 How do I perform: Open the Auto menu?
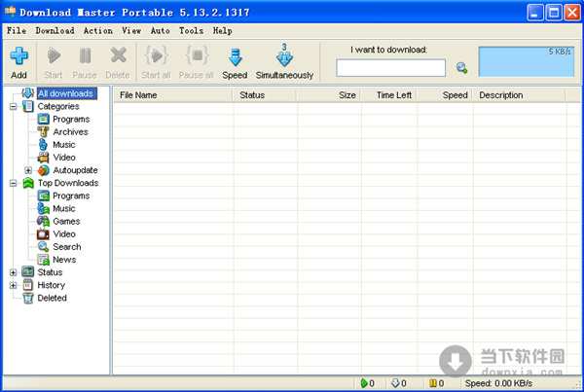click(161, 31)
